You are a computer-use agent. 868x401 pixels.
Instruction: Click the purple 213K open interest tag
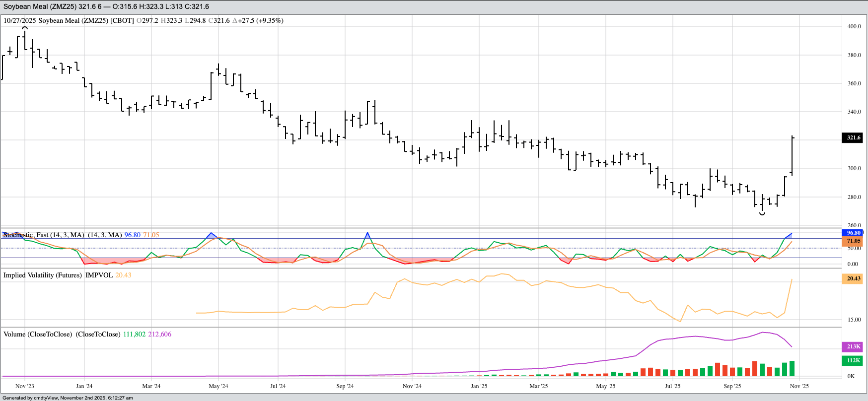pos(853,346)
